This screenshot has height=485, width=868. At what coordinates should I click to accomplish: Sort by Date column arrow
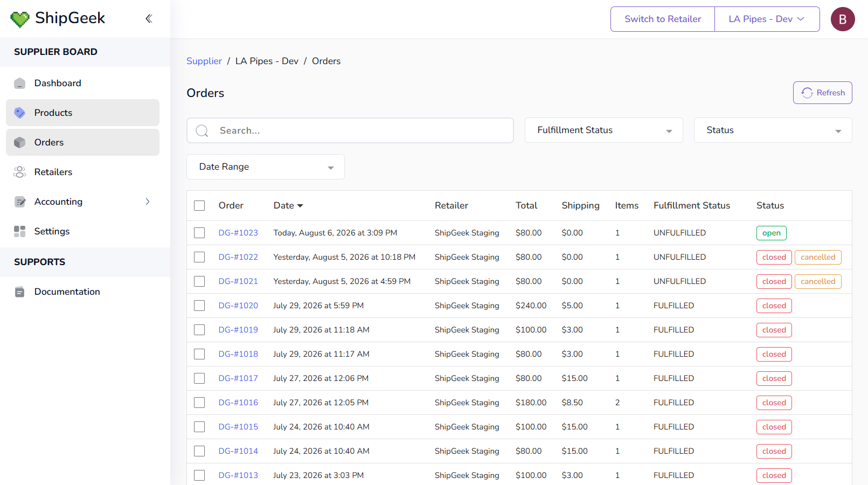(300, 206)
